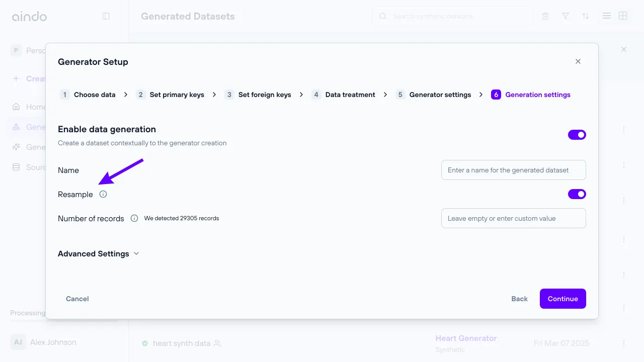Expand the Advanced Settings section
The height and width of the screenshot is (362, 644).
[98, 254]
